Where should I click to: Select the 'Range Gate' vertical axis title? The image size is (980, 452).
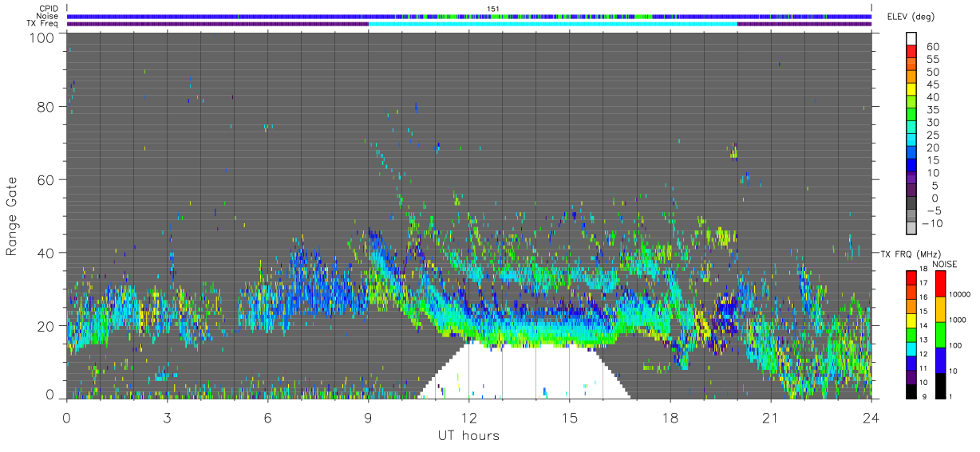coord(12,217)
